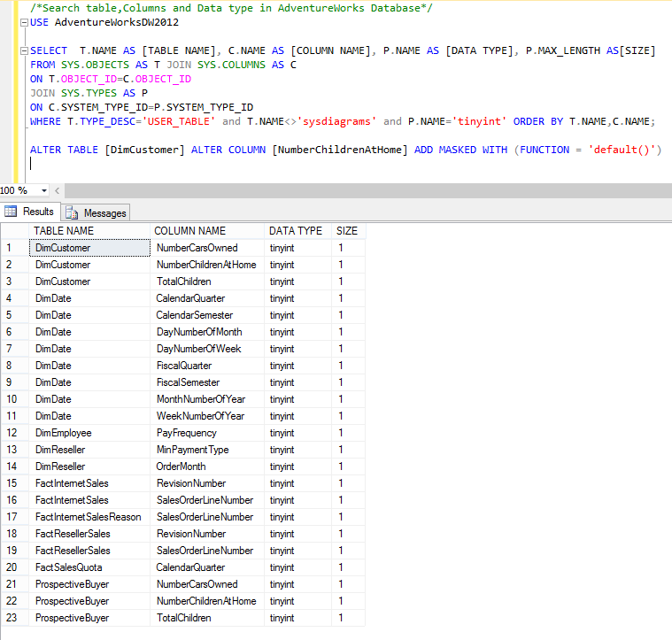
Task: Click the WeekNumberOfYear cell
Action: (x=207, y=416)
